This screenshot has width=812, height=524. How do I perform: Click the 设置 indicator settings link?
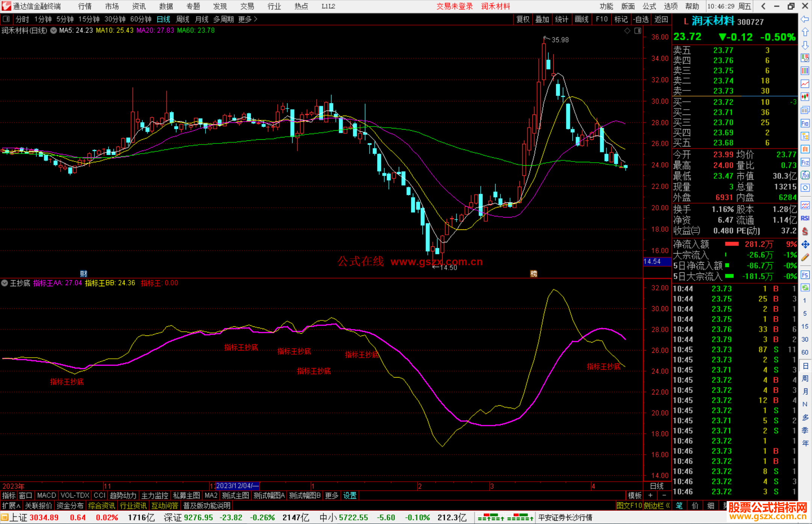coord(350,495)
